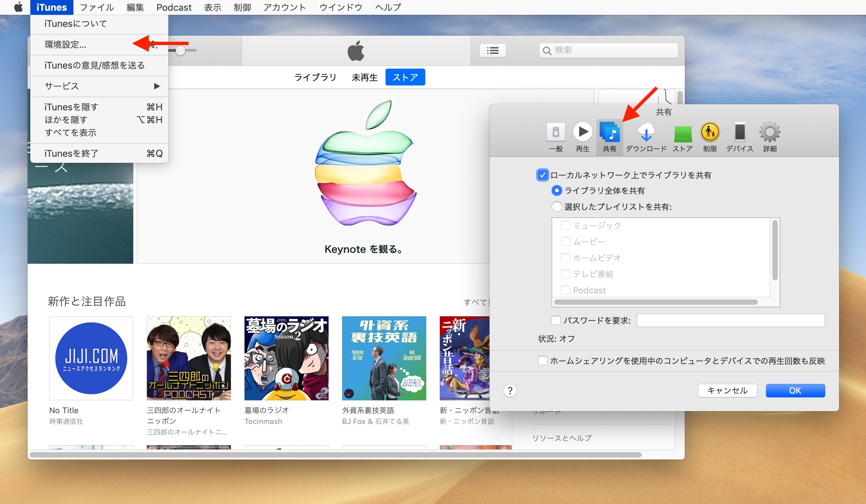Screen dimensions: 866x504
Task: Switch to the ライブラリ tab
Action: click(315, 77)
